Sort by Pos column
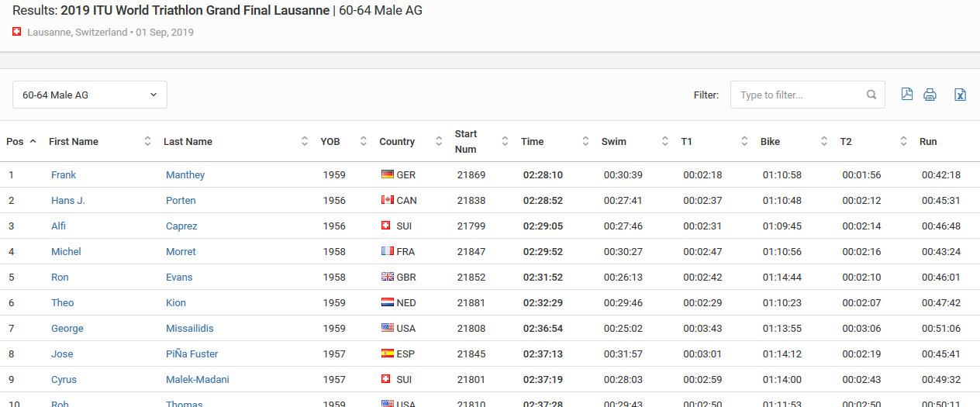This screenshot has width=980, height=407. [21, 141]
